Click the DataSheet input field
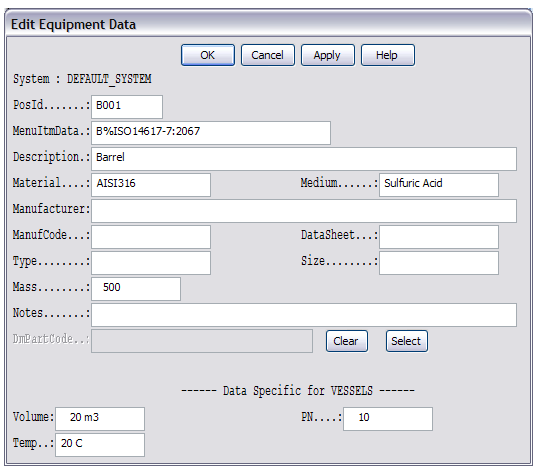This screenshot has height=473, width=538. (x=439, y=237)
